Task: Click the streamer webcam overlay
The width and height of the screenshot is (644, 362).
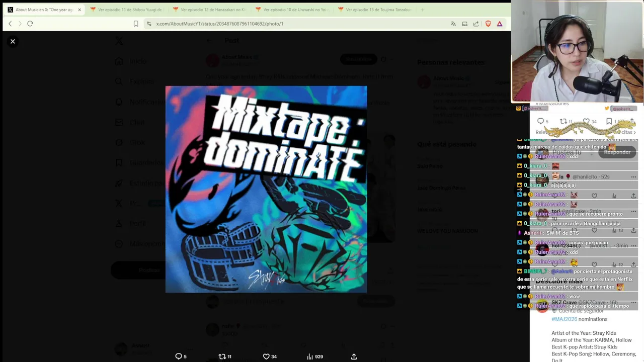Action: click(x=578, y=51)
